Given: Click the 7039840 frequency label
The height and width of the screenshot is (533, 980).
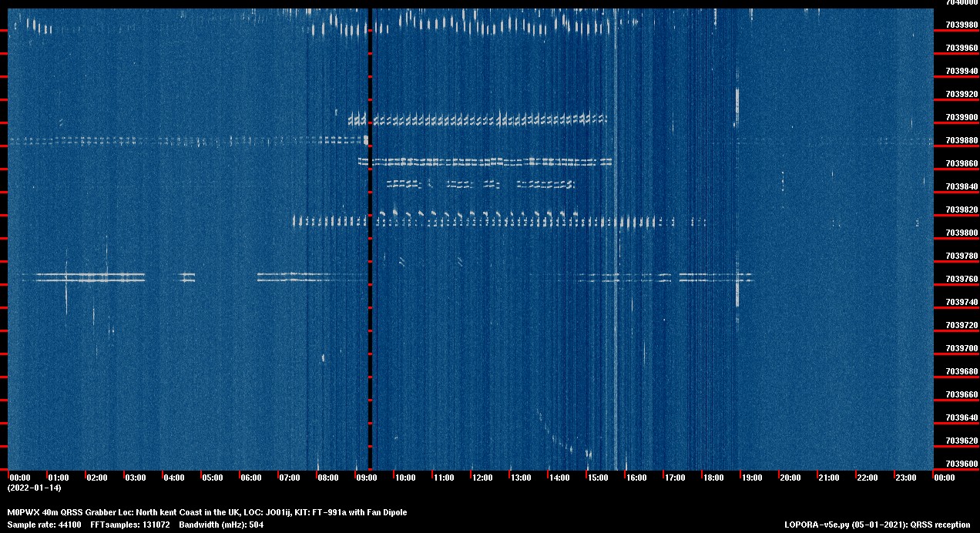Looking at the screenshot, I should (x=962, y=186).
